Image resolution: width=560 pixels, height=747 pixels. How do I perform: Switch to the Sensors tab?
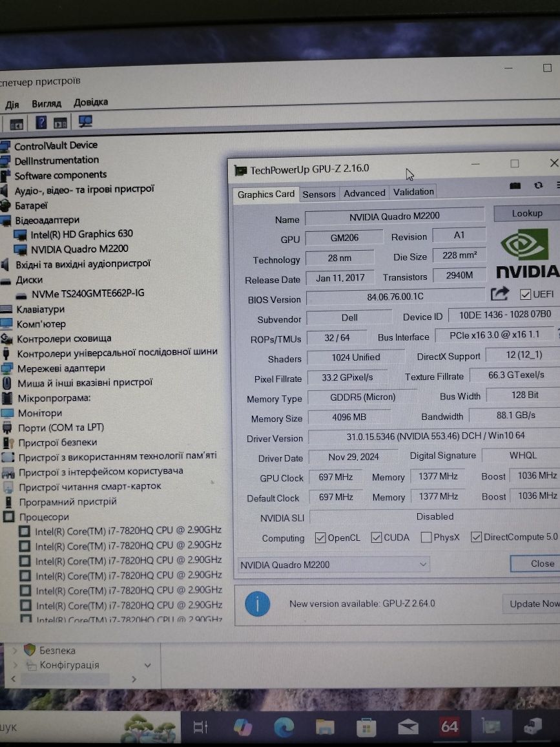[x=318, y=194]
